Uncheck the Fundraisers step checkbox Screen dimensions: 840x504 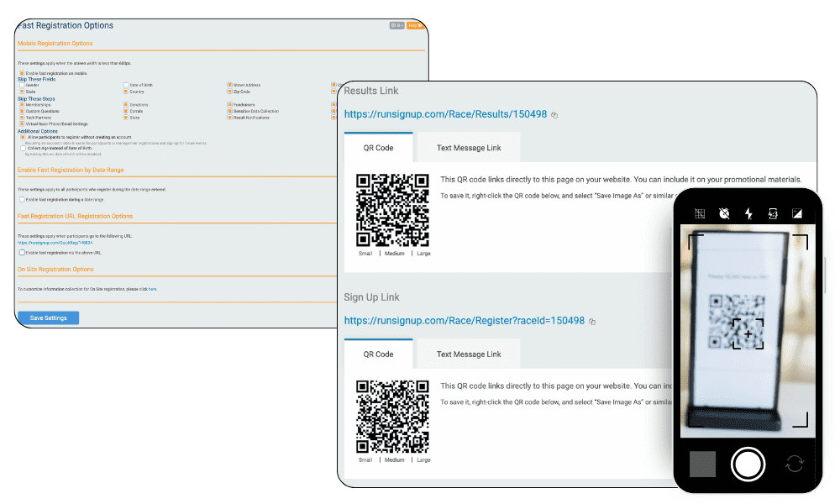[x=230, y=104]
